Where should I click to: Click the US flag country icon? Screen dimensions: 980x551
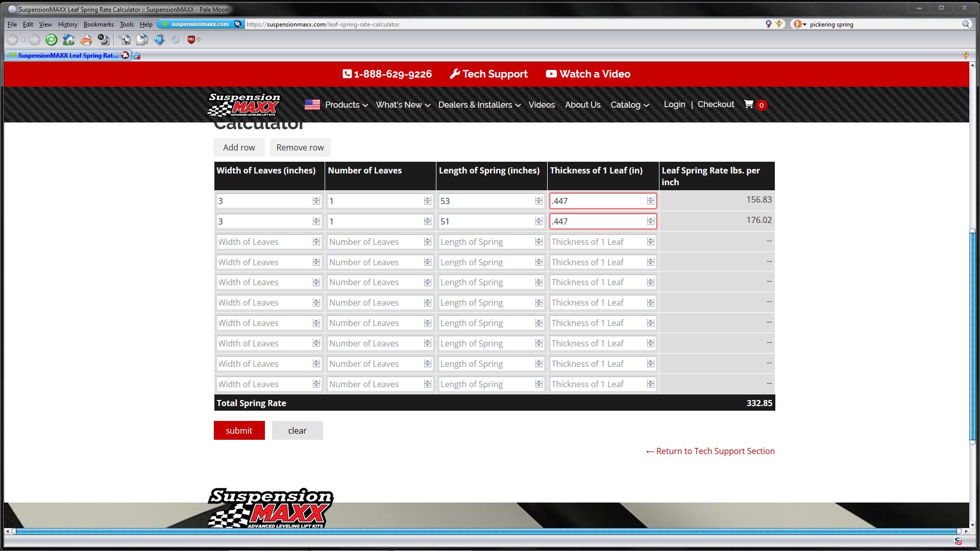(x=312, y=105)
